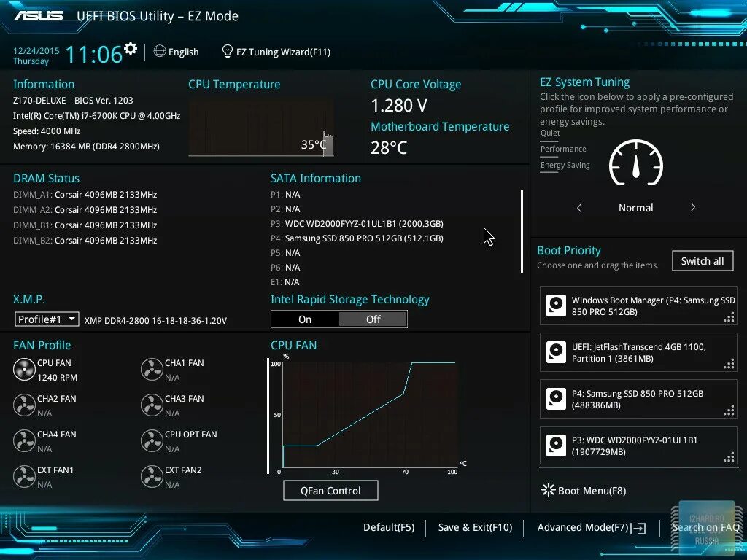Viewport: 747px width, 560px height.
Task: Open the X.M.P. Profile#1 dropdown
Action: 47,319
